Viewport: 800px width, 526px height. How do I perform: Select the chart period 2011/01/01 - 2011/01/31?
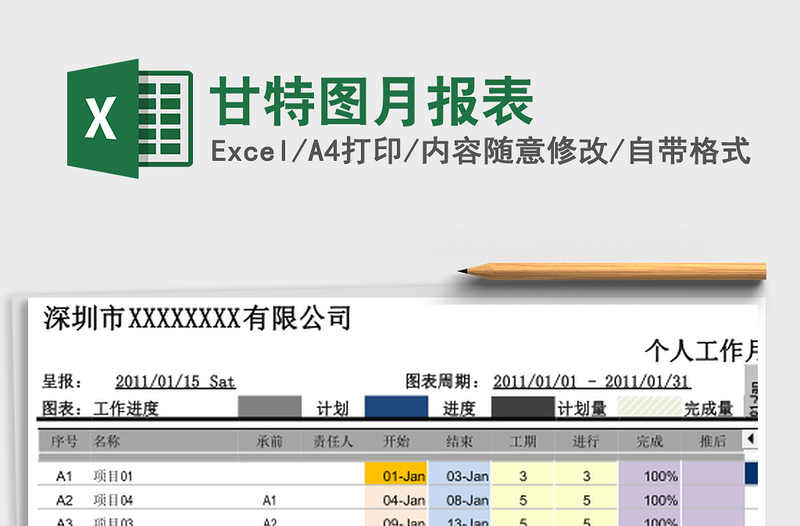coord(591,382)
